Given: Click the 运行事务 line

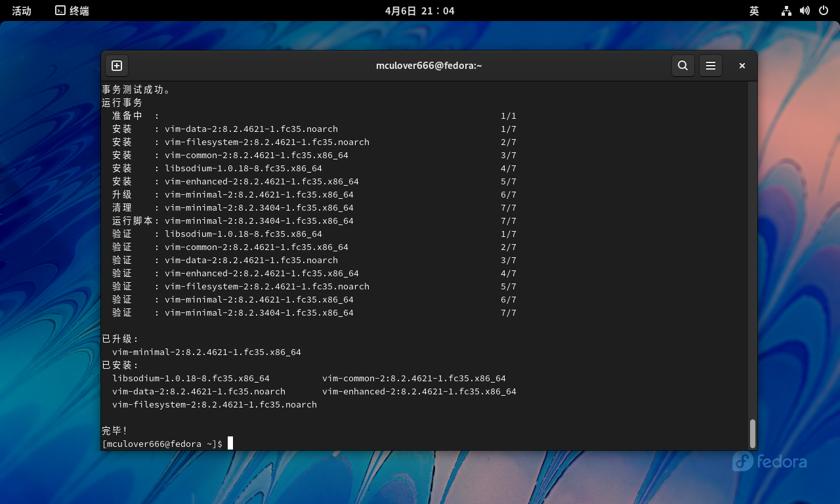Looking at the screenshot, I should [x=122, y=102].
